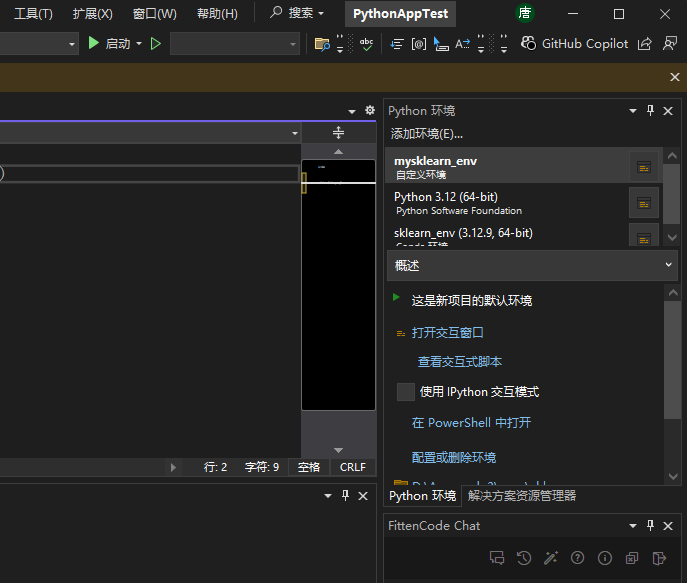
Task: Open interactive window icon for mysklearn_env
Action: [644, 167]
